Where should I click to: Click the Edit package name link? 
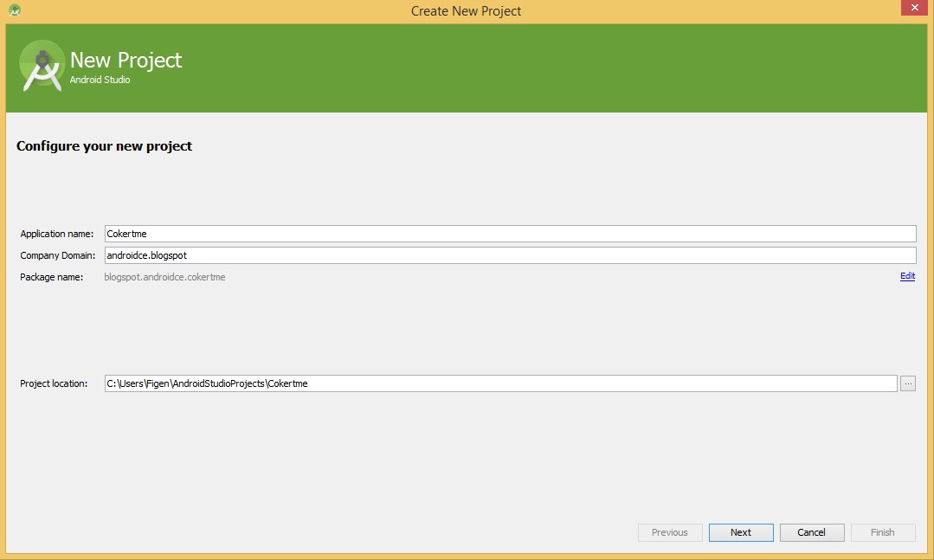tap(907, 276)
